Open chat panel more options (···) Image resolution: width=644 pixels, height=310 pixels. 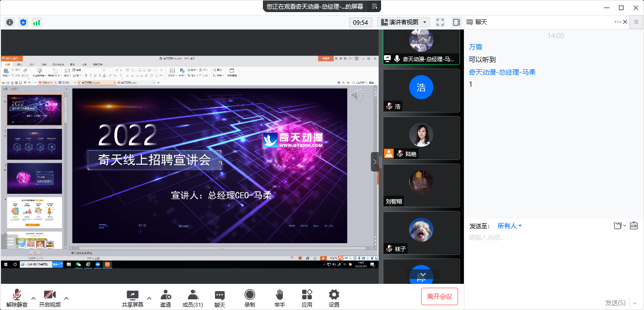point(617,22)
